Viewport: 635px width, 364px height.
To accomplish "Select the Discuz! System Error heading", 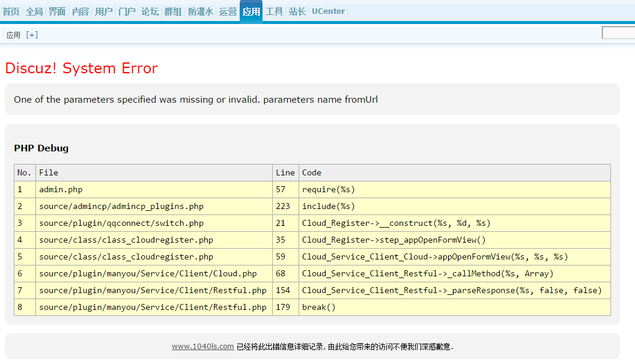I will (81, 68).
